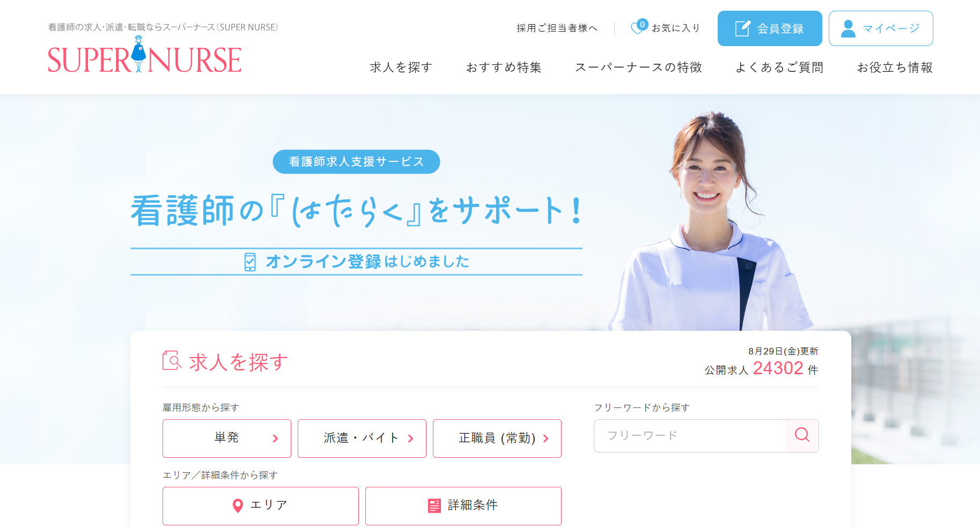Open the おすすめ特集 menu item
The height and width of the screenshot is (527, 980).
pos(504,68)
